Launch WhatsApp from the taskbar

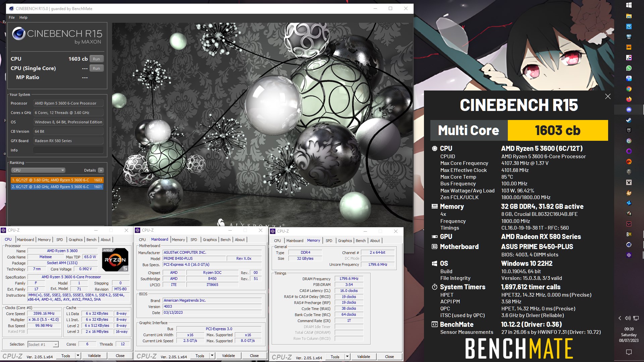629,68
